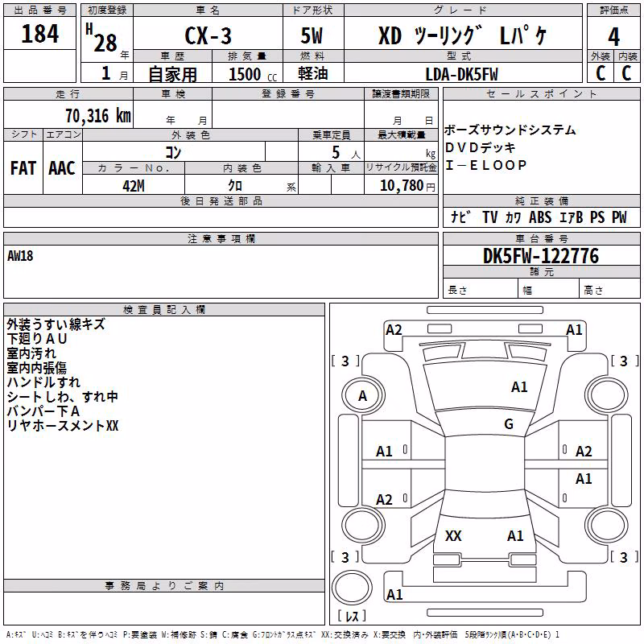This screenshot has height=644, width=644.
Task: Select inspector note 室内汚れ
Action: pyautogui.click(x=31, y=353)
